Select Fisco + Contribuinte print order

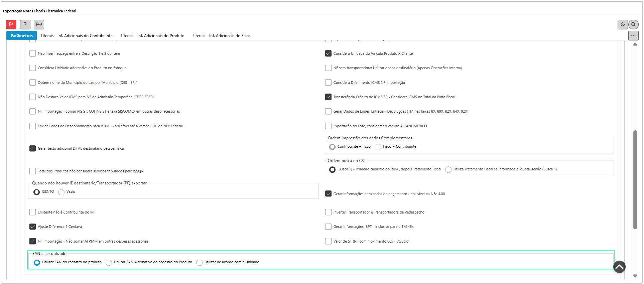point(378,147)
